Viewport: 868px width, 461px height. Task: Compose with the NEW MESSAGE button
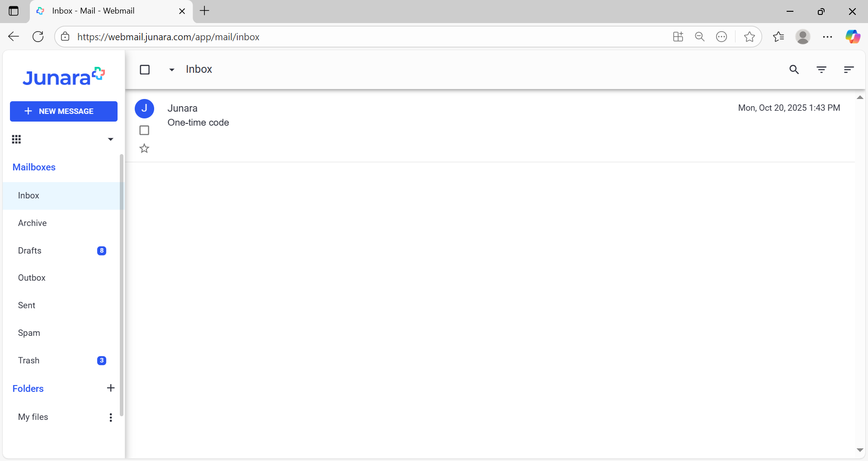click(64, 111)
